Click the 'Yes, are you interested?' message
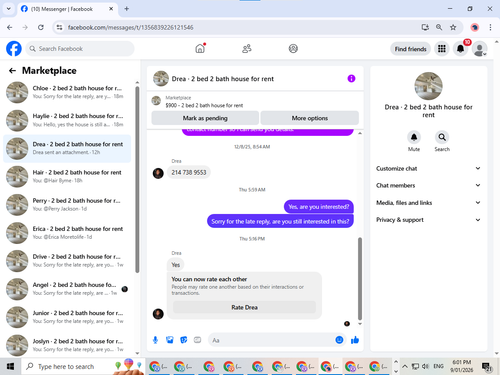500x375 pixels. pyautogui.click(x=319, y=207)
